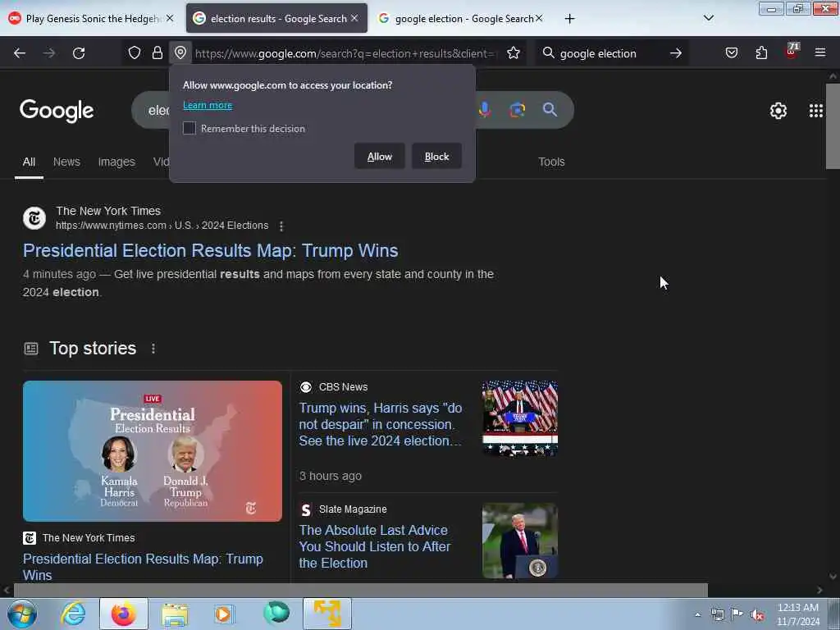
Task: Tick the Remember this decision checkbox
Action: coord(189,128)
